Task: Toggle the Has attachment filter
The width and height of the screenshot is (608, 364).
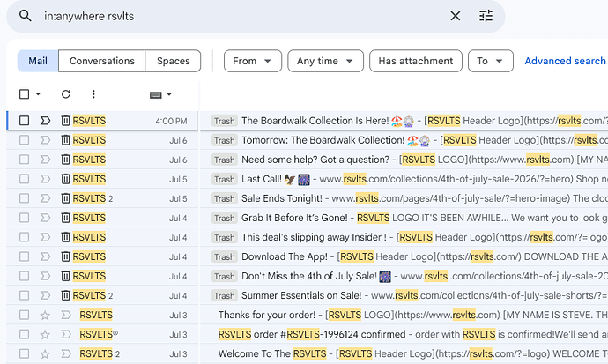Action: 416,61
